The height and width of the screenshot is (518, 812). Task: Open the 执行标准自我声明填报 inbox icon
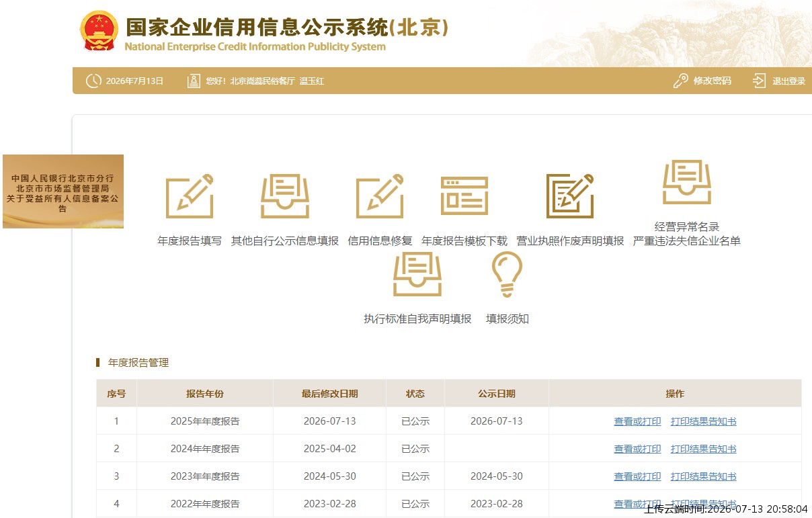(417, 274)
